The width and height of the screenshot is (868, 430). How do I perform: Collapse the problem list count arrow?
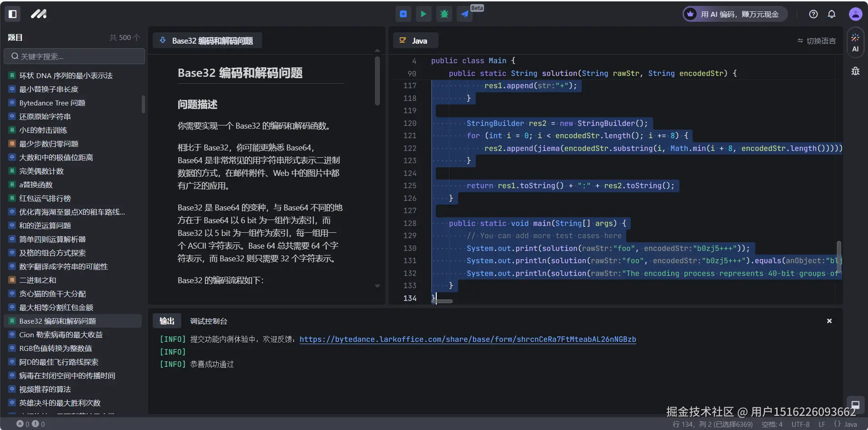(x=137, y=37)
